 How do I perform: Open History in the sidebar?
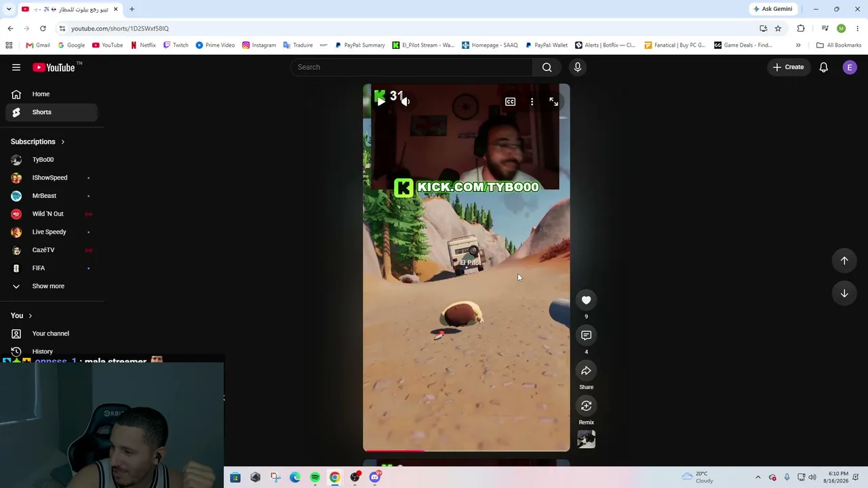pos(52,352)
